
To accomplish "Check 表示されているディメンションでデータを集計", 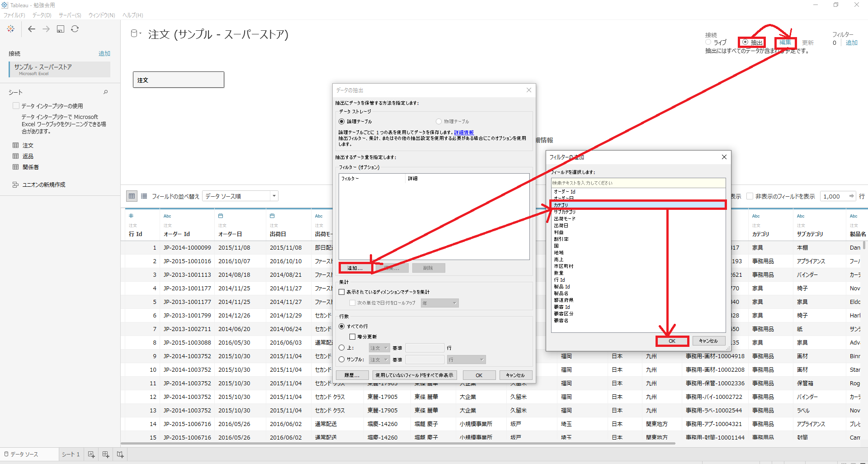I will click(342, 292).
